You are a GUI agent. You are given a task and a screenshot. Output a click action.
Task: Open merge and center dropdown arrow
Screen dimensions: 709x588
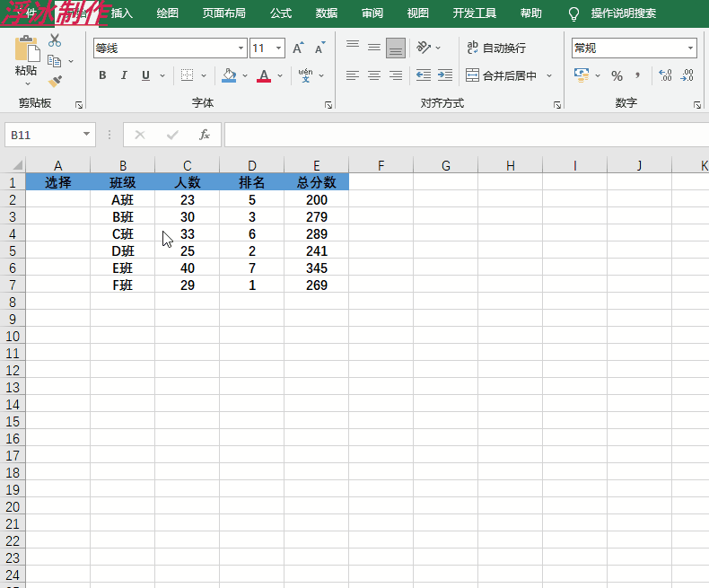click(x=549, y=75)
